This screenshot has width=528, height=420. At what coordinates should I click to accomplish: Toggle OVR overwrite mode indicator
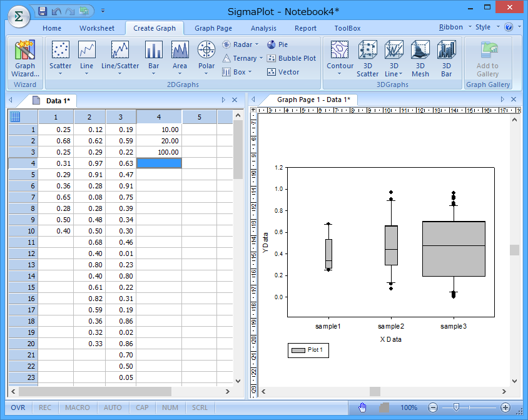pos(18,407)
